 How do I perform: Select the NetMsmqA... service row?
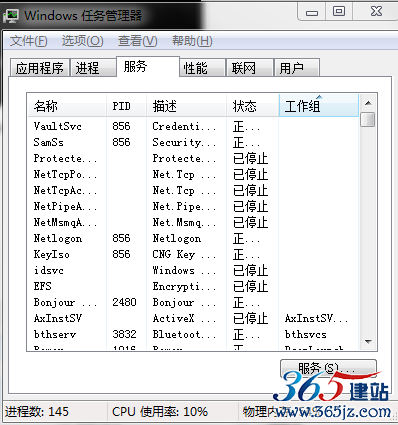pos(193,222)
